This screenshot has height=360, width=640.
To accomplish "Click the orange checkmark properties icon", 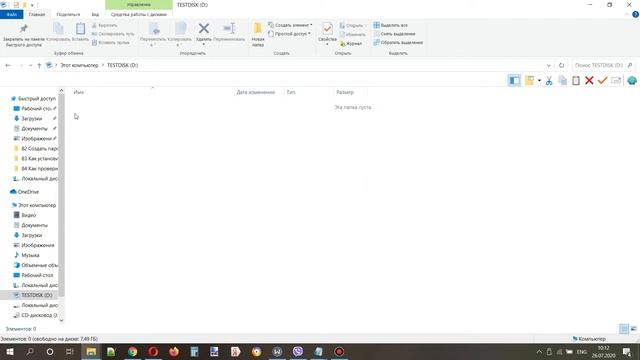I will [602, 80].
